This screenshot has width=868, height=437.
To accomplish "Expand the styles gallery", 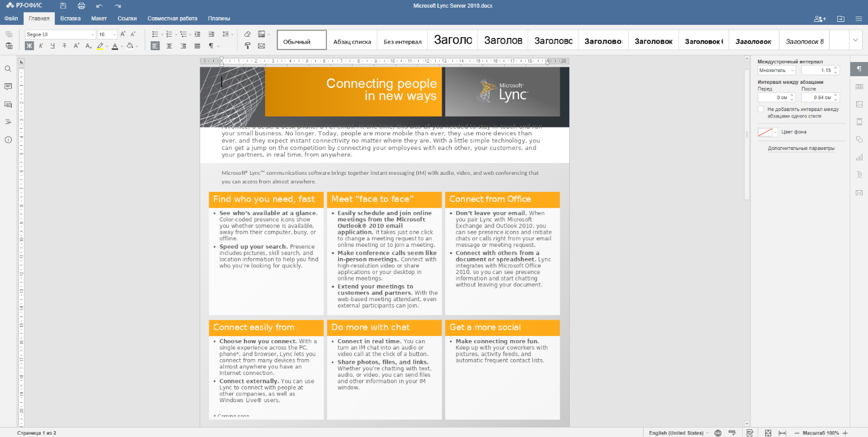I will [856, 40].
